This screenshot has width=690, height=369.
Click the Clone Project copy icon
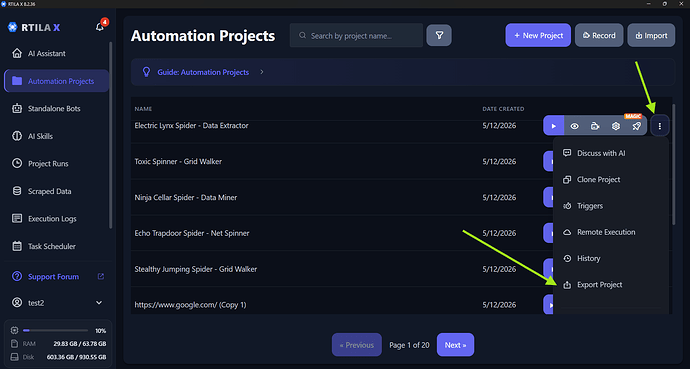pyautogui.click(x=567, y=179)
